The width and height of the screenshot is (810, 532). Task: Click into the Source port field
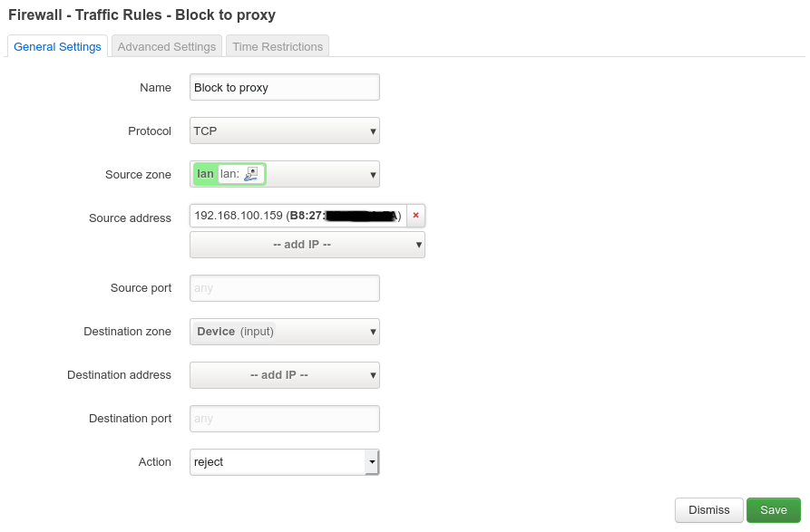click(285, 288)
